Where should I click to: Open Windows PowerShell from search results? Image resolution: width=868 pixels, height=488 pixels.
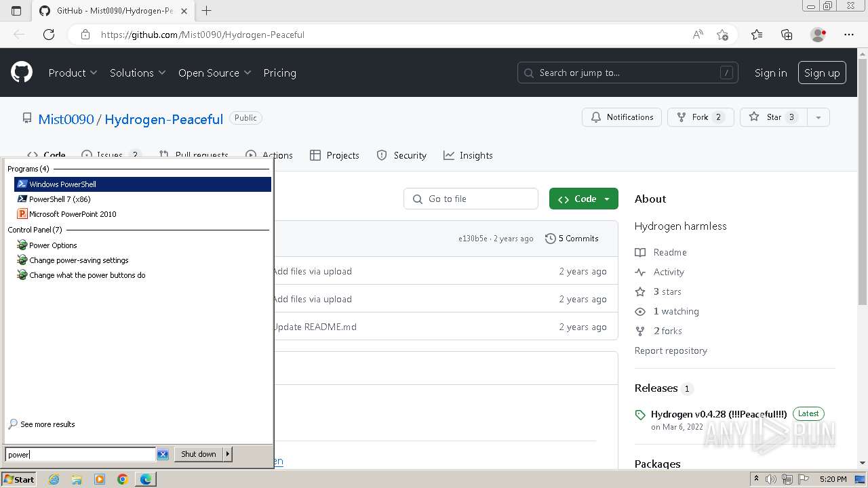click(x=142, y=184)
